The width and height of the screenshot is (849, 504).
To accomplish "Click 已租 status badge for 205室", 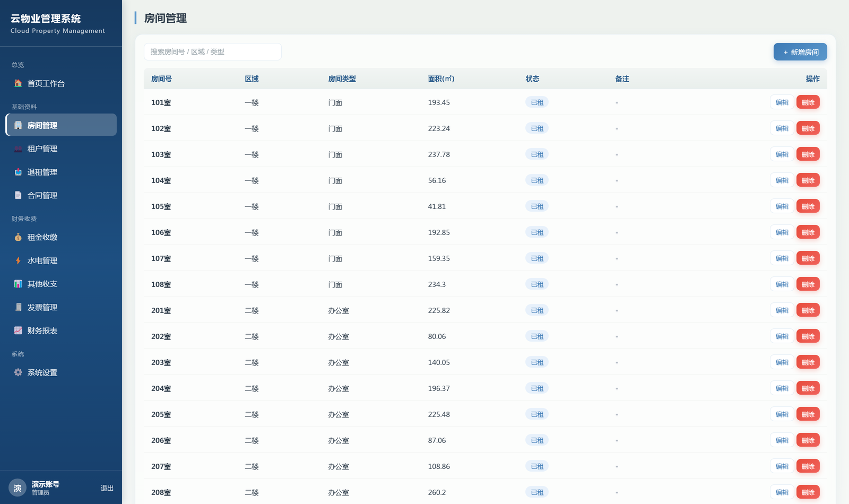I will coord(537,414).
